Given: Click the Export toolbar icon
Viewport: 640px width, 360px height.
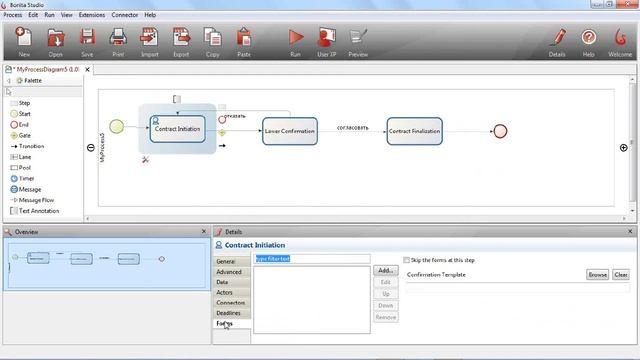Looking at the screenshot, I should click(x=181, y=41).
